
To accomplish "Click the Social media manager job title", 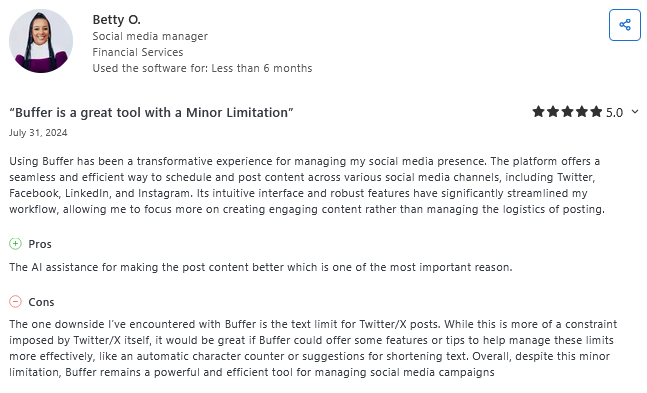I will (x=150, y=36).
